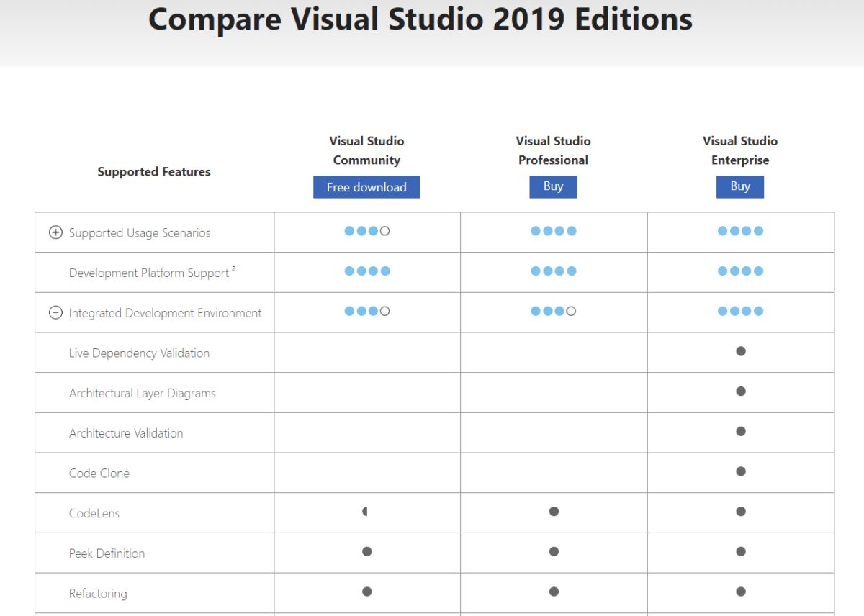Click Community rating dots for Development Platform Support
This screenshot has height=616, width=864.
367,271
